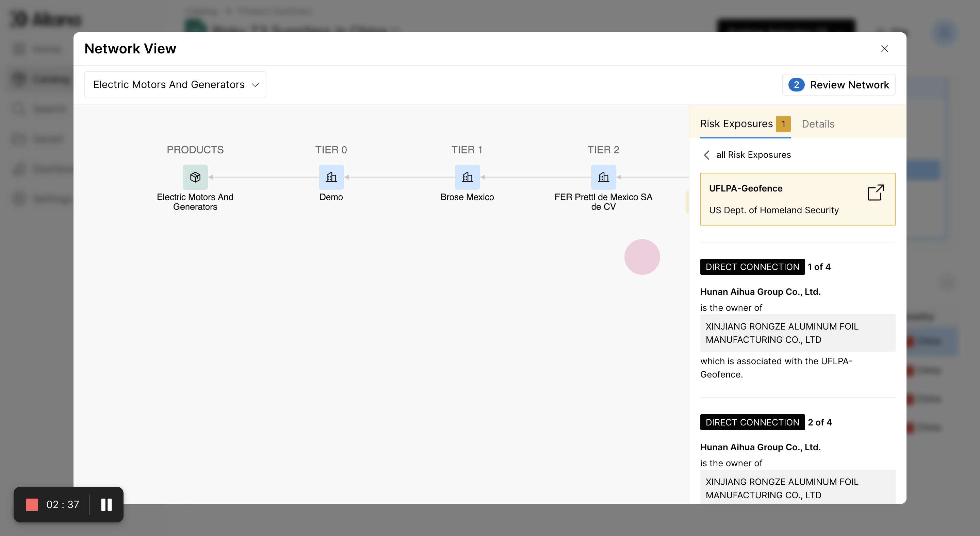Stop the screen recording
Screen dimensions: 980x536
(32, 504)
